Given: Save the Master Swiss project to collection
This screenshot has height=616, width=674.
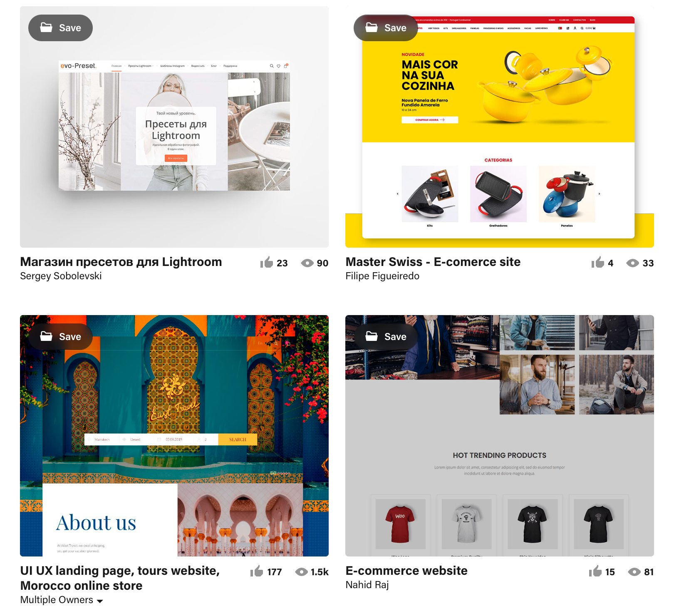Looking at the screenshot, I should [386, 28].
